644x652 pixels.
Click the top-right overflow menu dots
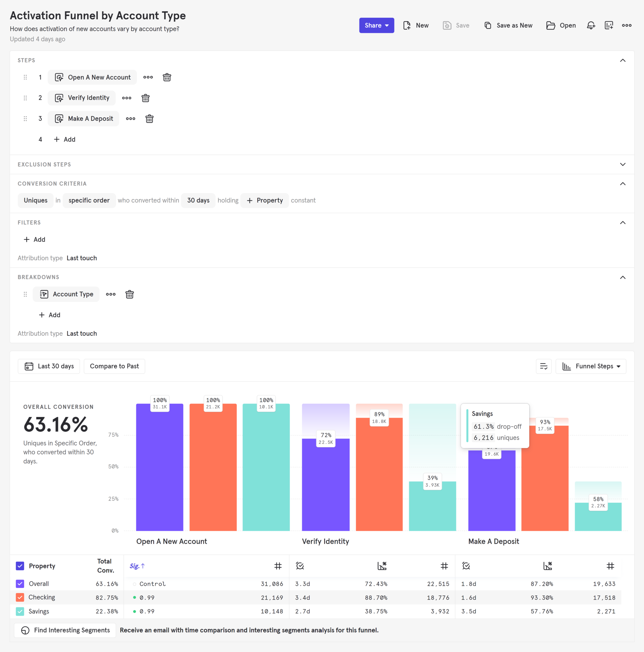point(627,25)
